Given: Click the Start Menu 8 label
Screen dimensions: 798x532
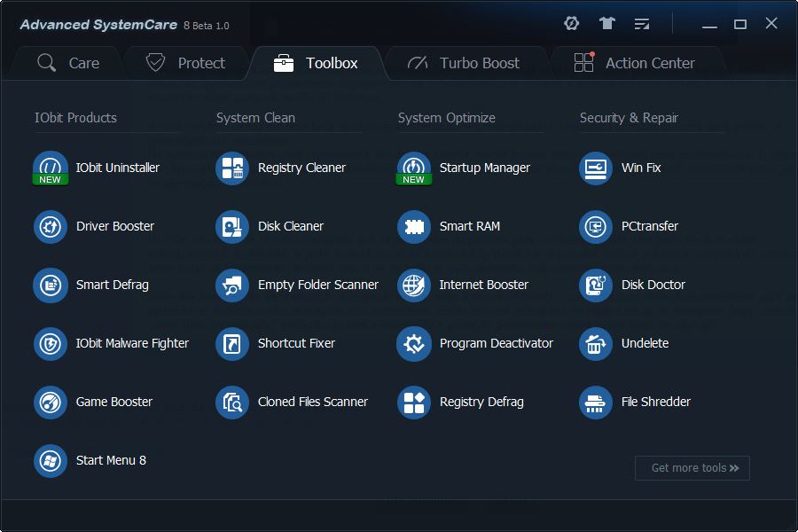Looking at the screenshot, I should tap(111, 461).
